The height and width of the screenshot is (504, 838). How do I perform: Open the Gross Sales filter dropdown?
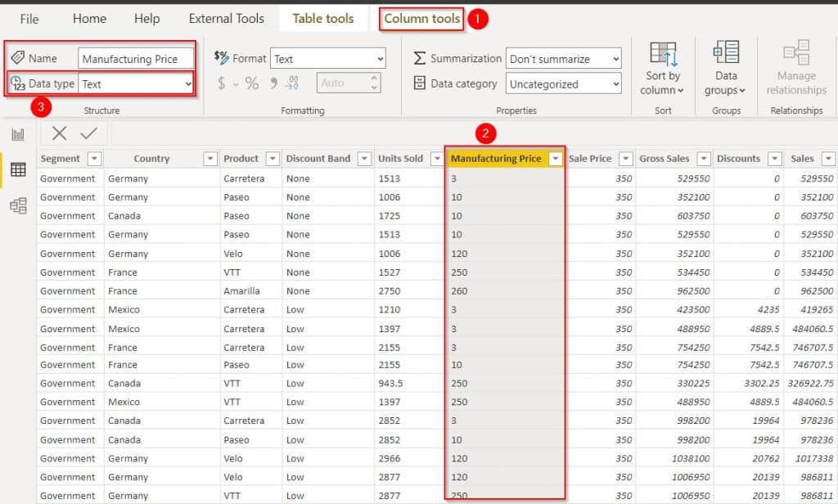click(x=704, y=159)
